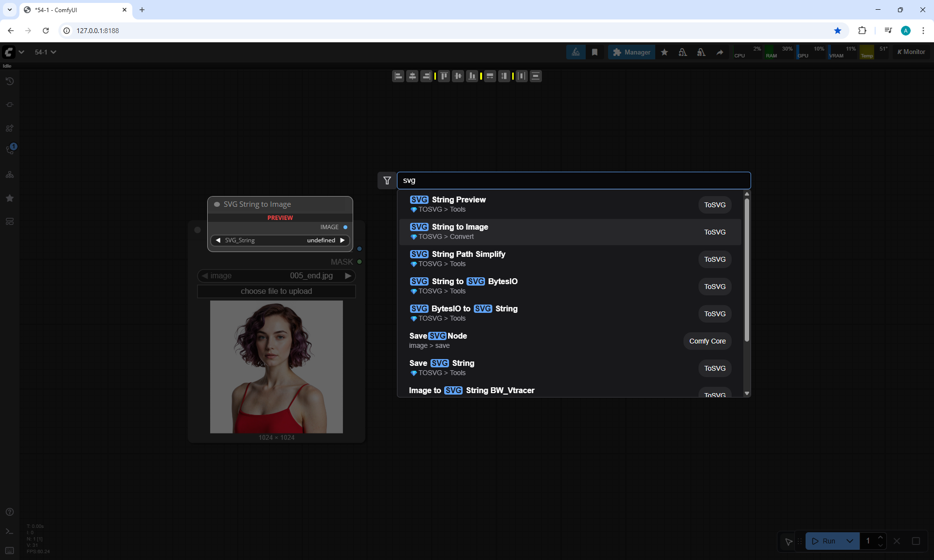Click the align top edges icon
The width and height of the screenshot is (934, 560).
[444, 76]
